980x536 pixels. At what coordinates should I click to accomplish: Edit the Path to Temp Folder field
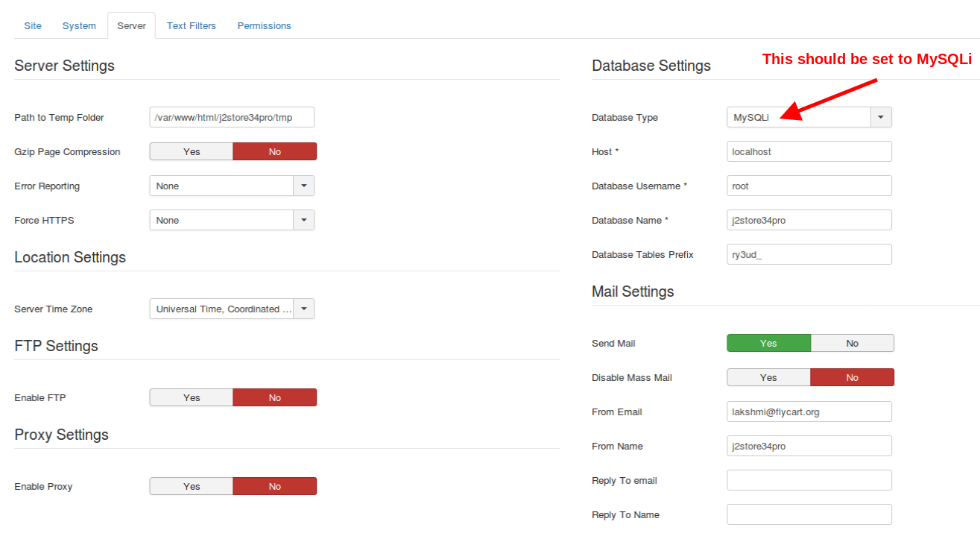pos(231,116)
